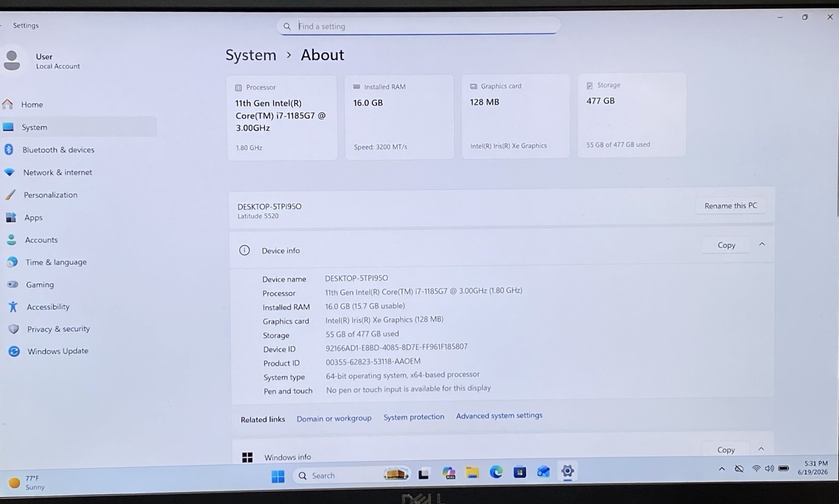The width and height of the screenshot is (839, 504).
Task: Click the Device name value DESKTOP-5TPI95O in Device info
Action: [x=357, y=278]
